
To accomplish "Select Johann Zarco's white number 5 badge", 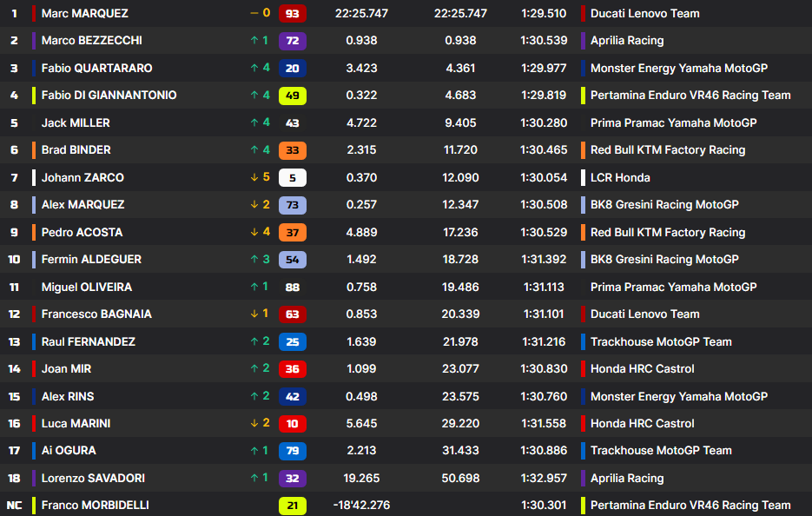I will coord(292,178).
